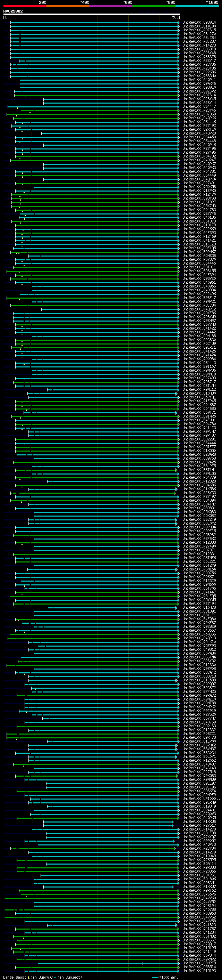222x980 pixels.
Task: Open hit UniRef100_P14273
Action: click(x=199, y=45)
